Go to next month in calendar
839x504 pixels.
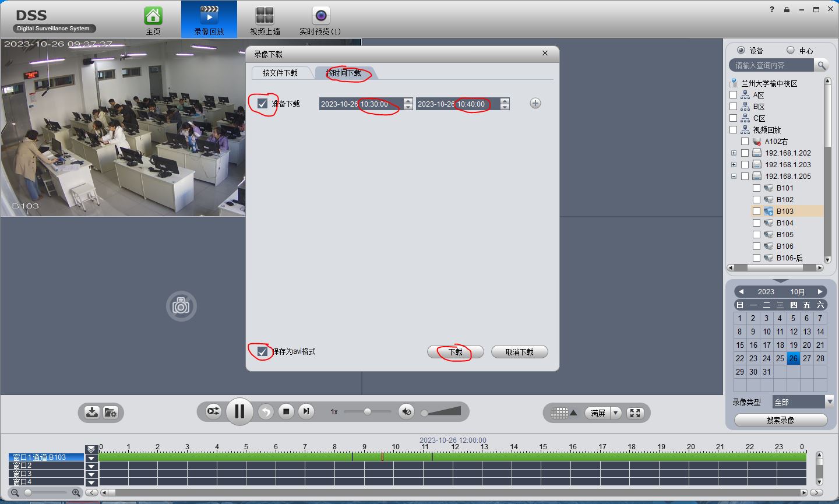coord(820,291)
